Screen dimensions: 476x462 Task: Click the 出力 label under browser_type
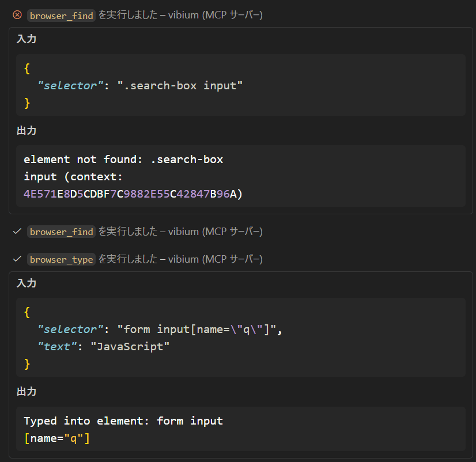click(27, 391)
